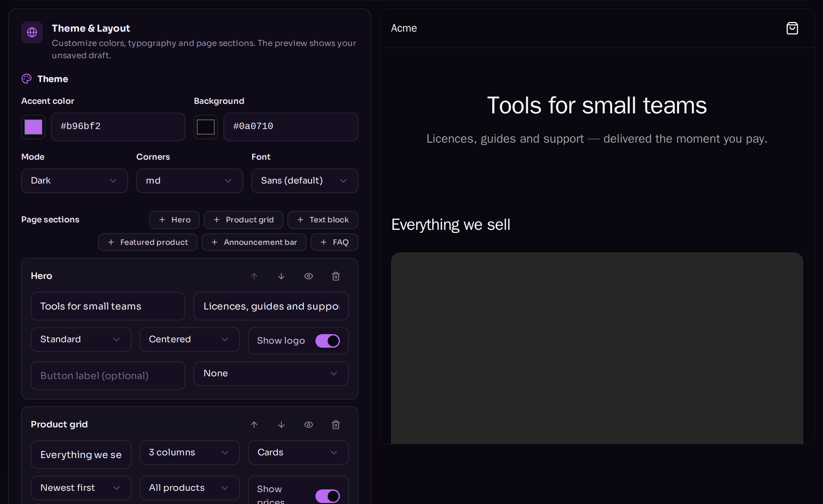This screenshot has width=823, height=504.
Task: Edit the accent color hex field #b96bf2
Action: pos(118,127)
